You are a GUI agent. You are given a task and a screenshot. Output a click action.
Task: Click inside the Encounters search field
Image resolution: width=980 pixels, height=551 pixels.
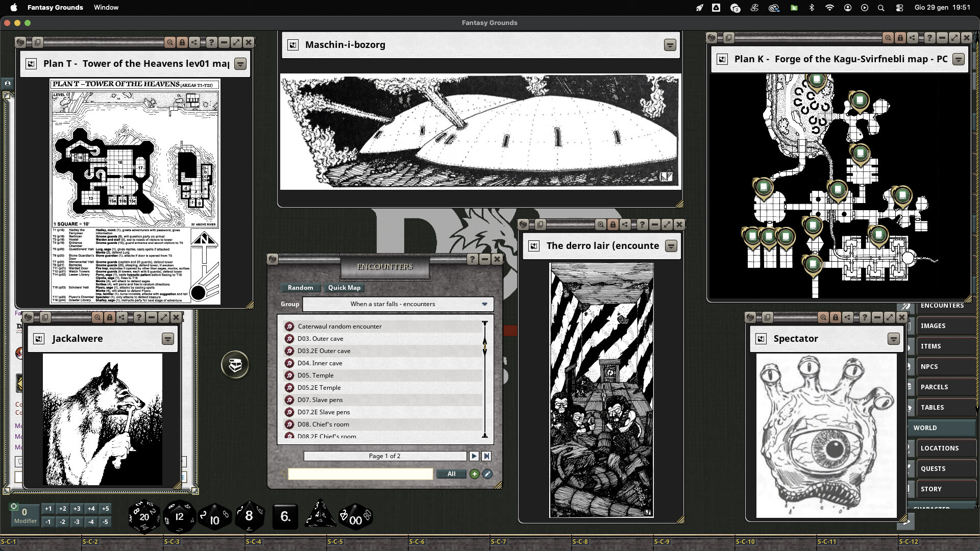pos(360,474)
